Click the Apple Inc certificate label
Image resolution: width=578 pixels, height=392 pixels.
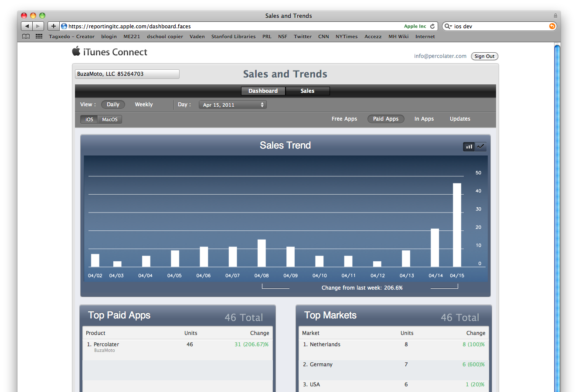(415, 26)
